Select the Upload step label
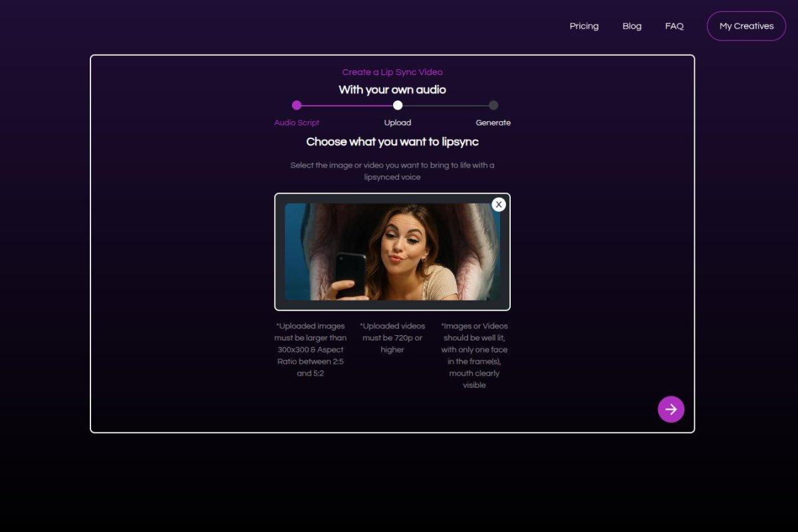 pos(398,122)
